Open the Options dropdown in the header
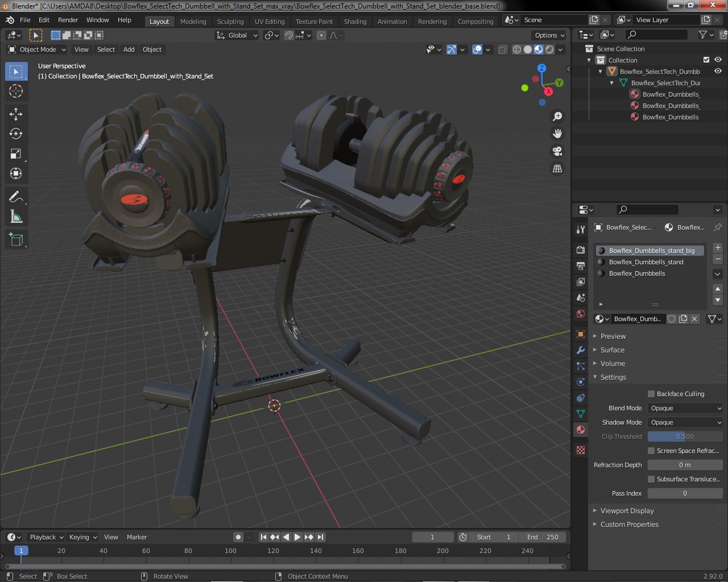Viewport: 728px width, 582px height. pos(549,35)
